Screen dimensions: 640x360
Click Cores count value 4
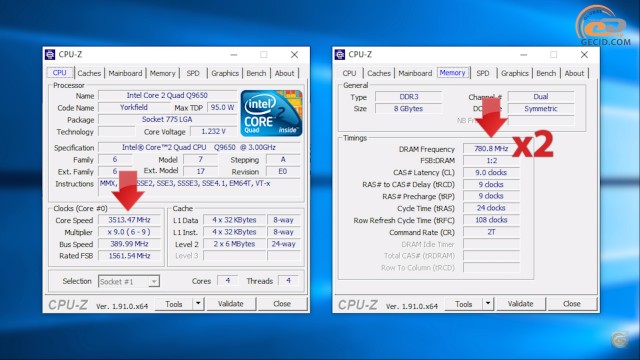click(x=228, y=280)
